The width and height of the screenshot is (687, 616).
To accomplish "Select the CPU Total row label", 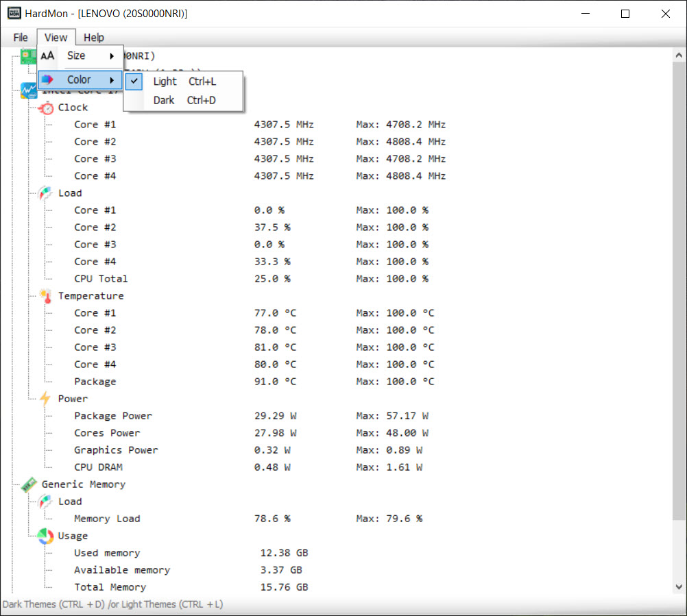I will coord(101,279).
